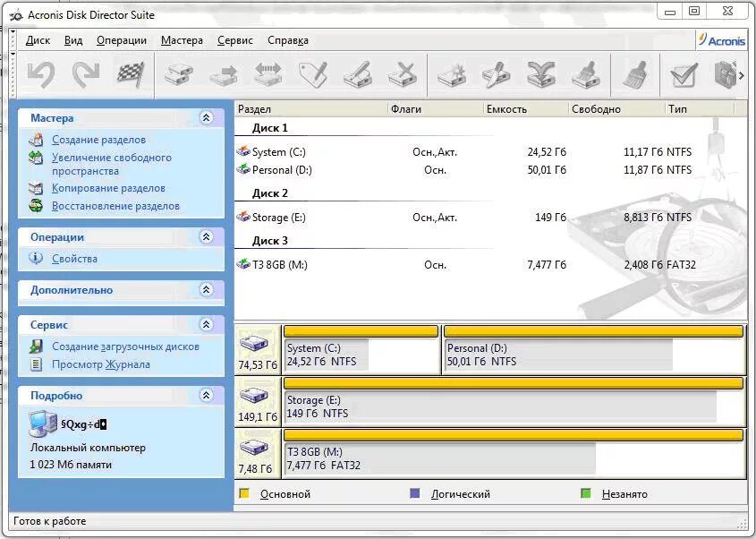This screenshot has width=756, height=539.
Task: Select Storage (E:) block in disk map
Action: point(514,401)
